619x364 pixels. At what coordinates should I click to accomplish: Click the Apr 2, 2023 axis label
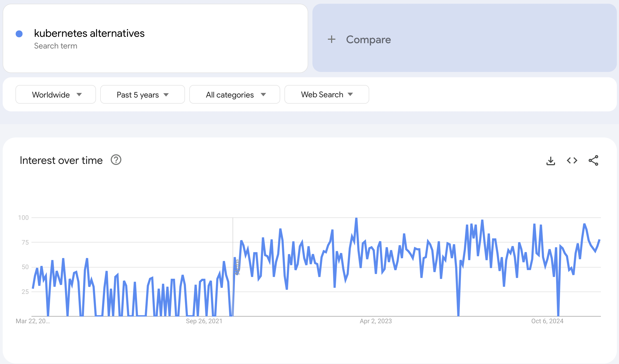(376, 321)
